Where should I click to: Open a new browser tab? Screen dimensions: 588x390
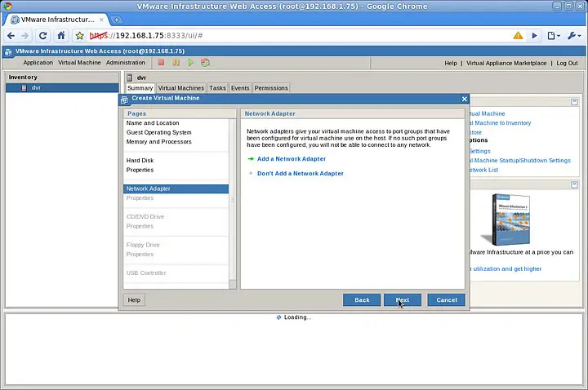[x=116, y=20]
